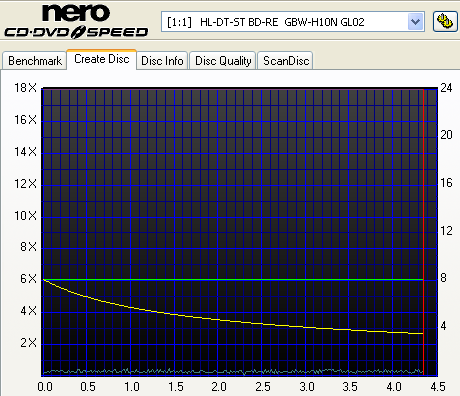This screenshot has width=460, height=396.
Task: Open the ScanDisc tab
Action: tap(286, 61)
